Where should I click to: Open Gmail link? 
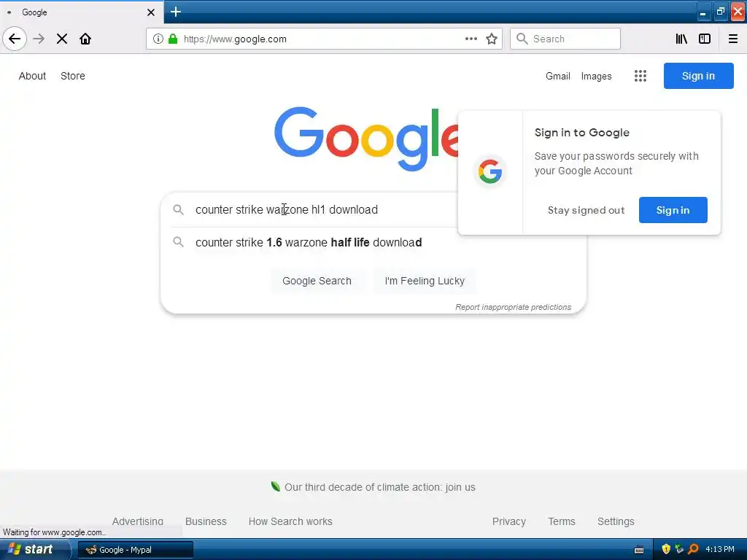pyautogui.click(x=558, y=76)
